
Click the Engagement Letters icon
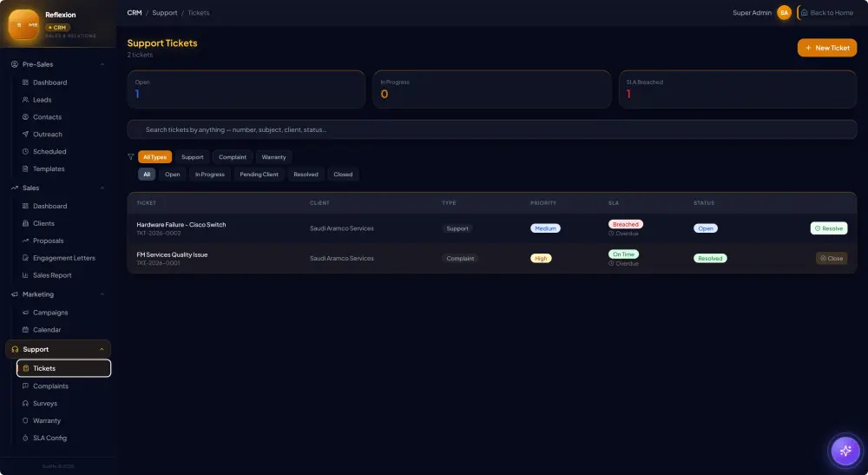pyautogui.click(x=25, y=258)
